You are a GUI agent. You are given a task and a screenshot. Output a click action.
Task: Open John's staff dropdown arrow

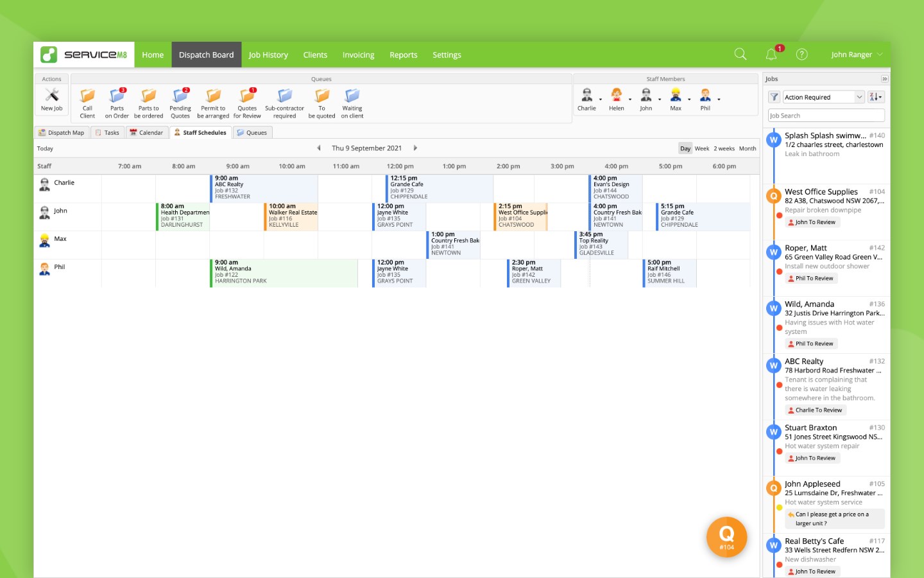click(660, 100)
